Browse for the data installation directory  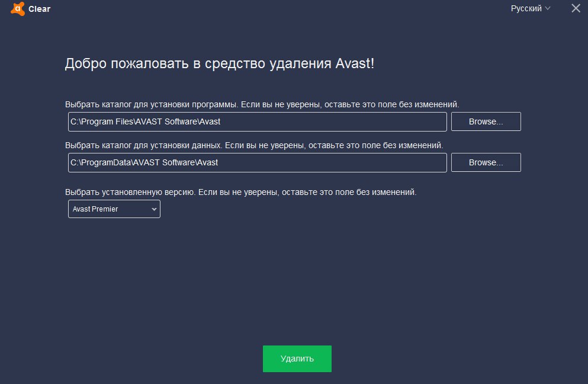pos(486,162)
